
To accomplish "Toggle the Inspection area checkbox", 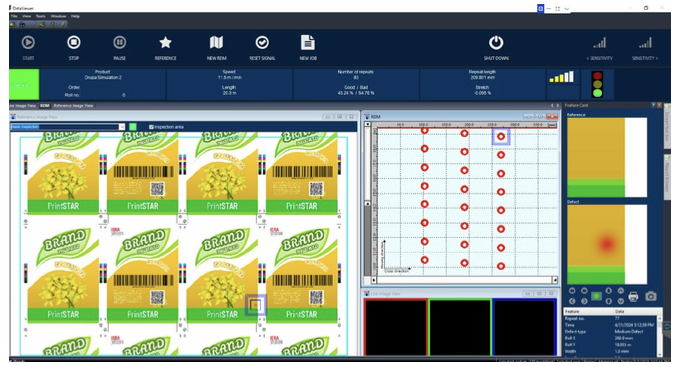I will [151, 127].
